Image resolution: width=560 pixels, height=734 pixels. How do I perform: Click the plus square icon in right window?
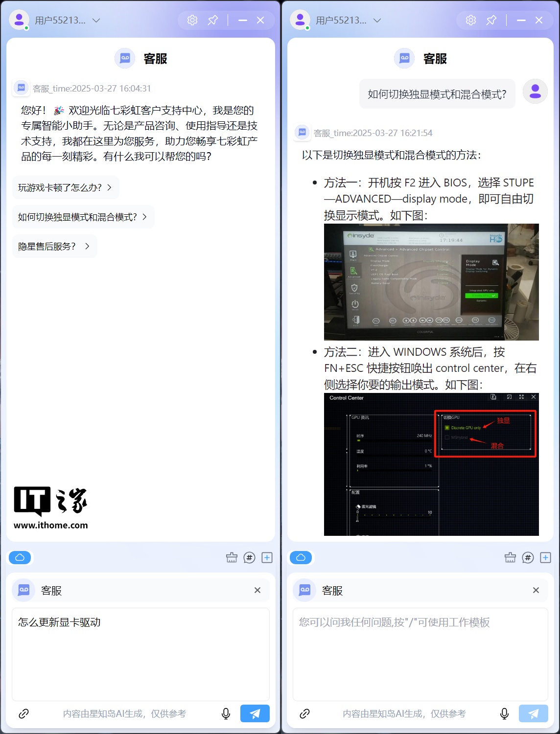(x=545, y=557)
